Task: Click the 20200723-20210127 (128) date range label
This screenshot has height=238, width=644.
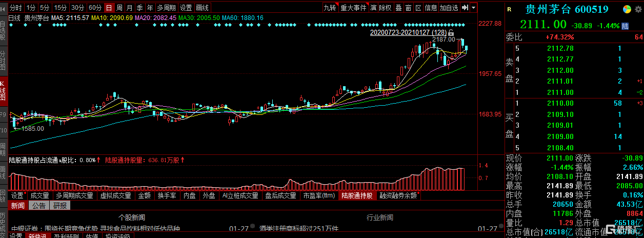Action: pyautogui.click(x=408, y=33)
